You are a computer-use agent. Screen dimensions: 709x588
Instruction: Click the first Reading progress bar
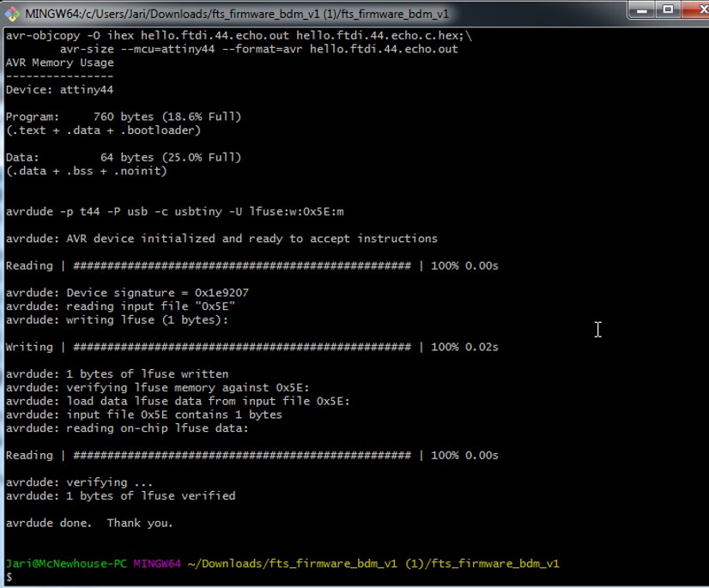(x=242, y=266)
